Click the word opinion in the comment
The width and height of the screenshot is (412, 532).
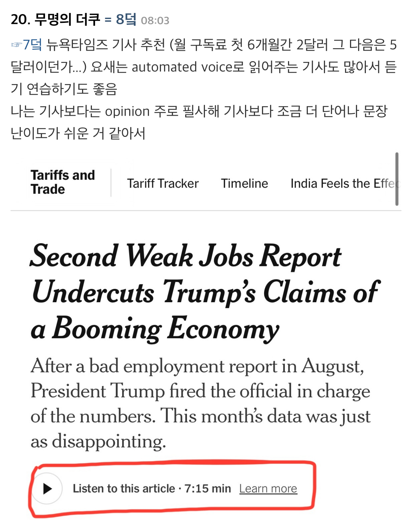[x=127, y=111]
